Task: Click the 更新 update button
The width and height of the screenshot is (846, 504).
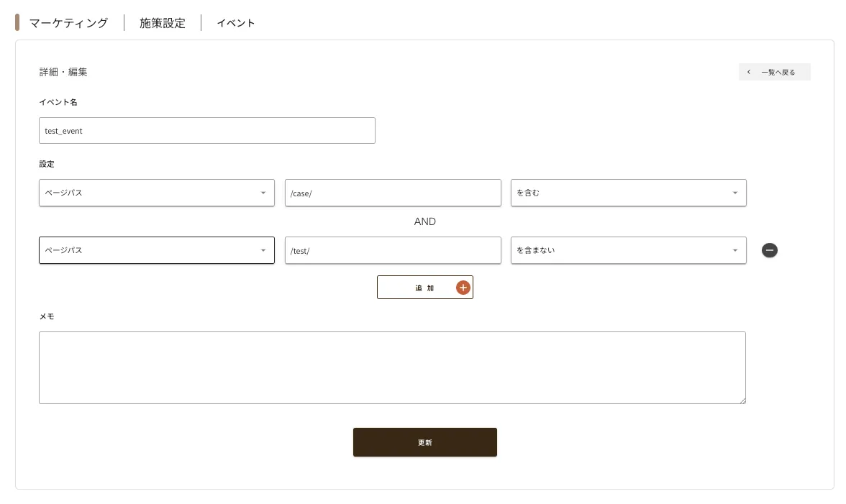Action: (425, 442)
